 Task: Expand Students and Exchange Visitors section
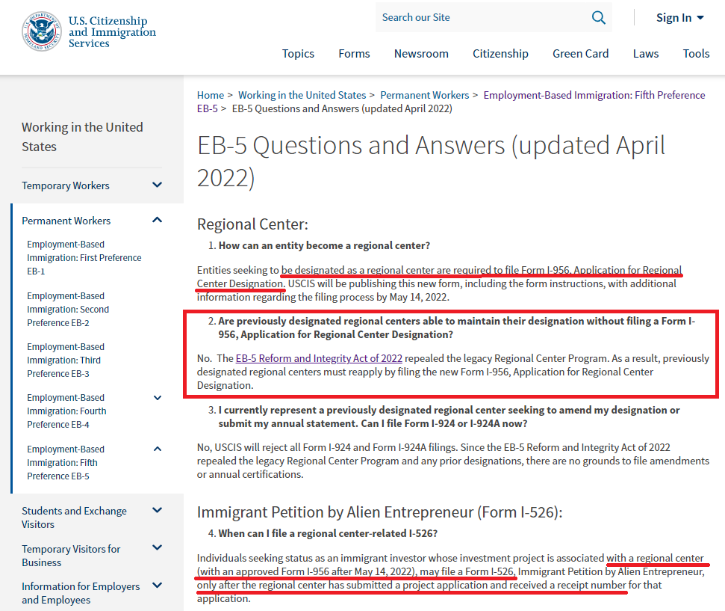[157, 511]
